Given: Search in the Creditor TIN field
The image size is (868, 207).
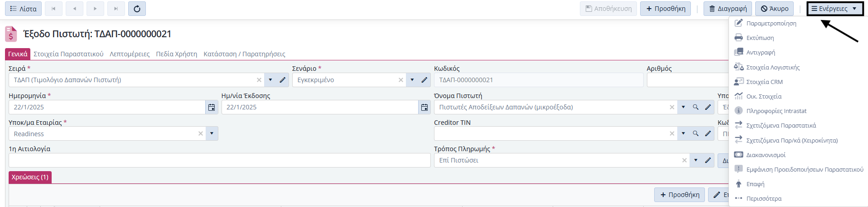Looking at the screenshot, I should (x=696, y=133).
